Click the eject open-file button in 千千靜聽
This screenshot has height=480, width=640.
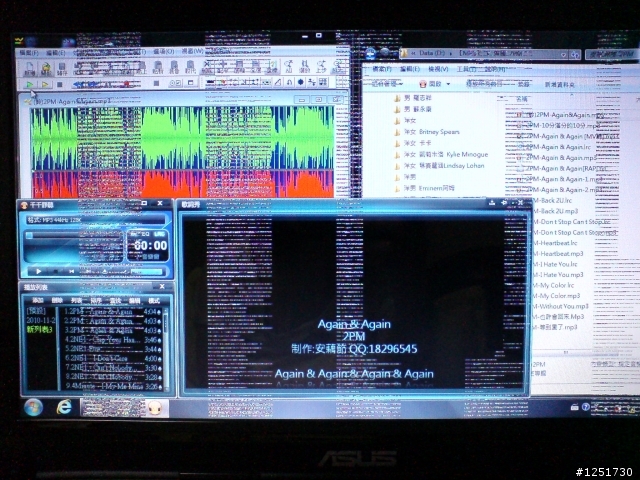(104, 271)
